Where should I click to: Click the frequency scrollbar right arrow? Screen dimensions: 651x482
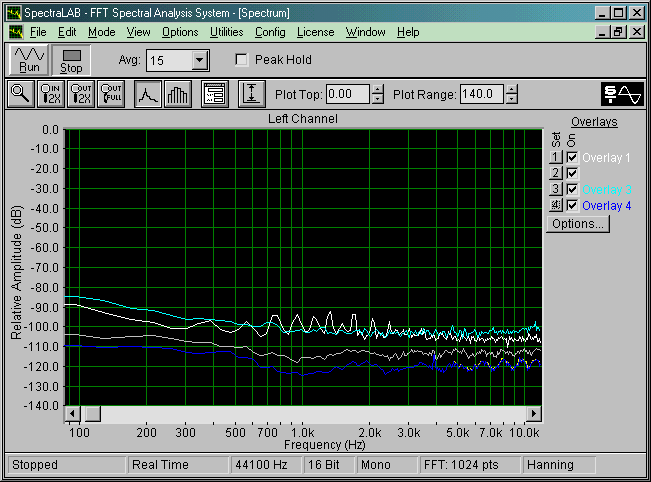pyautogui.click(x=534, y=413)
